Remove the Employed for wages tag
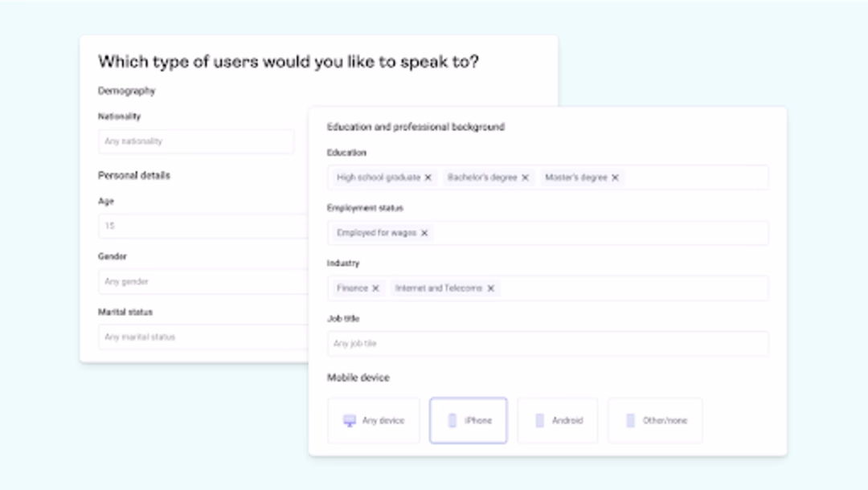 tap(424, 233)
